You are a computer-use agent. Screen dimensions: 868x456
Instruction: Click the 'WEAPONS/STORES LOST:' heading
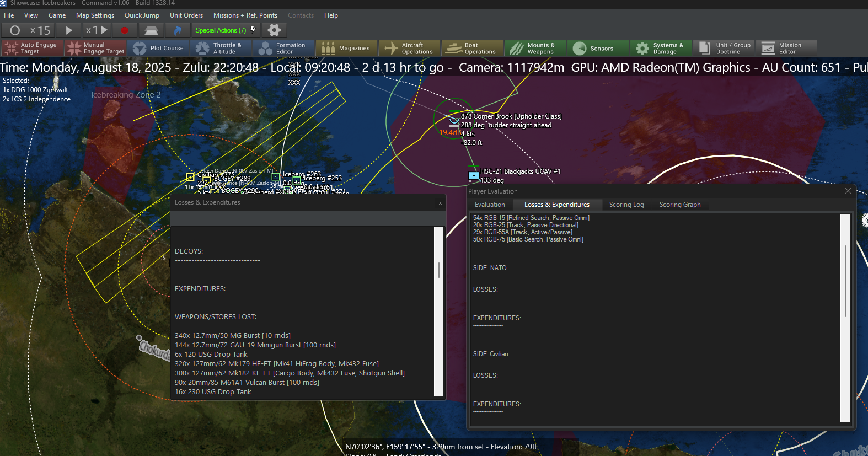point(216,317)
